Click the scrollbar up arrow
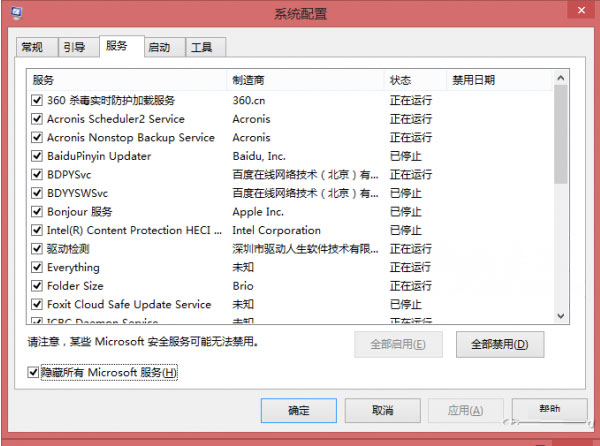 (x=561, y=78)
